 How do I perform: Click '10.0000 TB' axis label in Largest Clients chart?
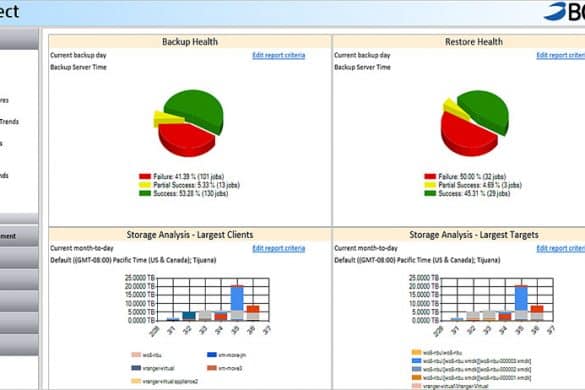coord(140,303)
